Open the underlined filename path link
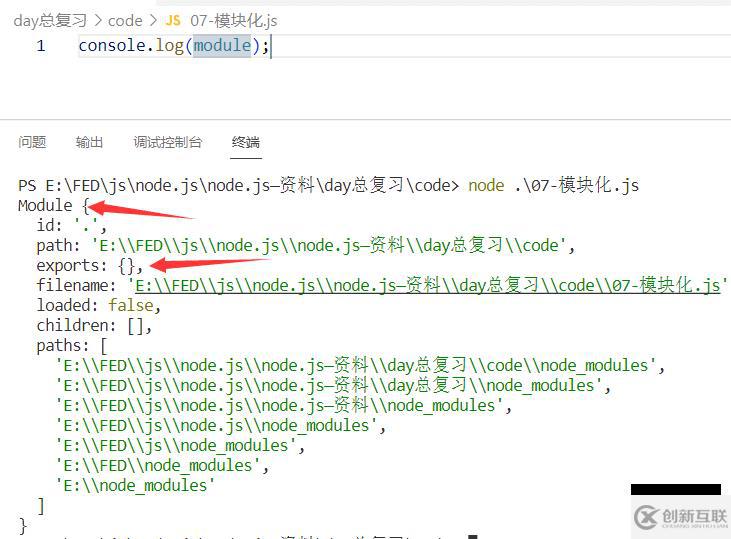Viewport: 731px width, 539px height. coord(428,285)
